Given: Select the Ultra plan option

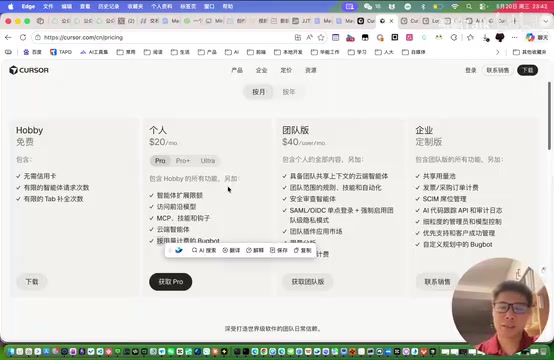Looking at the screenshot, I should tap(208, 161).
